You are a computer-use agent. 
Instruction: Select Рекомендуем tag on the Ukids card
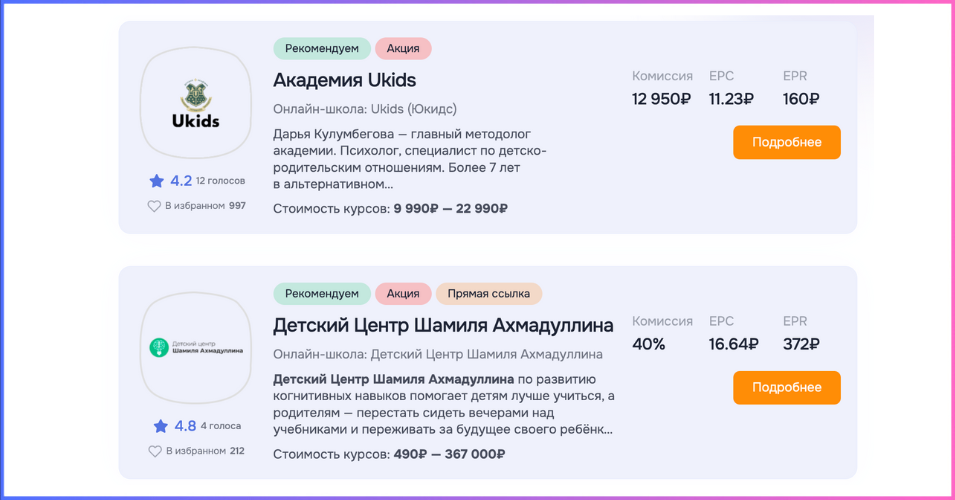pyautogui.click(x=321, y=48)
